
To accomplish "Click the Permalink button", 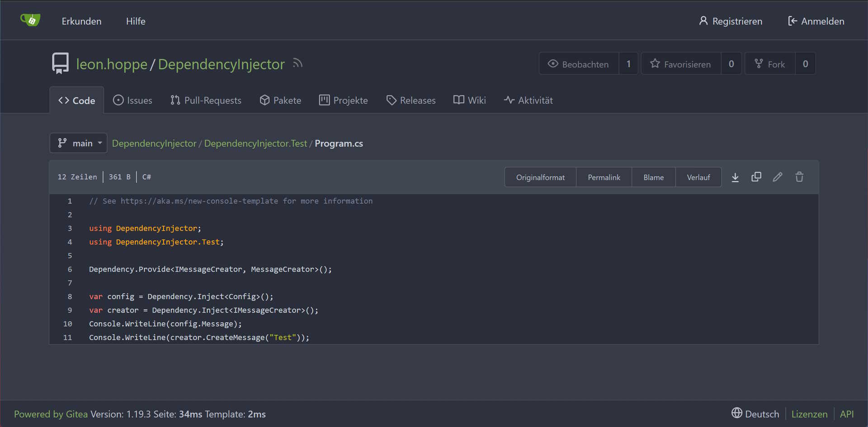I will tap(604, 177).
